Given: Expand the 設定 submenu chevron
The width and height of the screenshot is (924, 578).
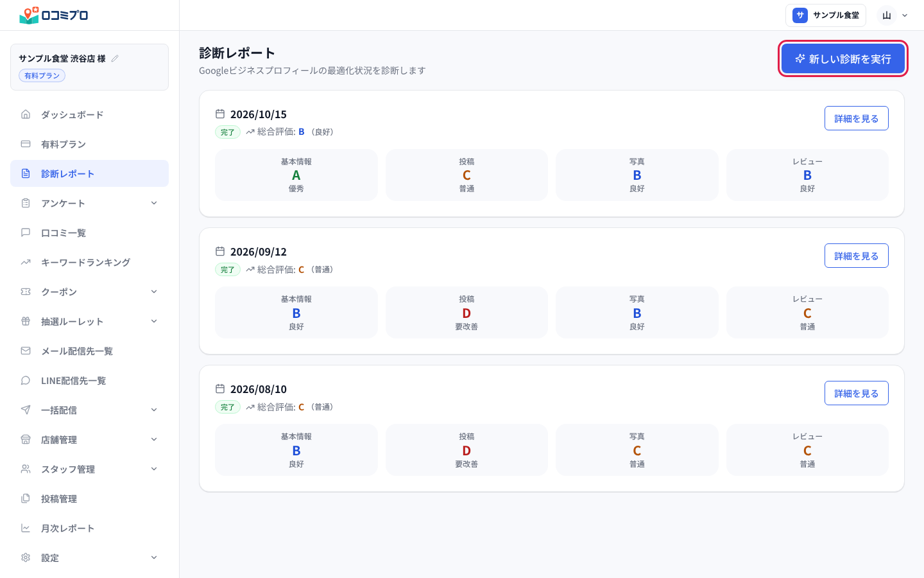Looking at the screenshot, I should 154,557.
